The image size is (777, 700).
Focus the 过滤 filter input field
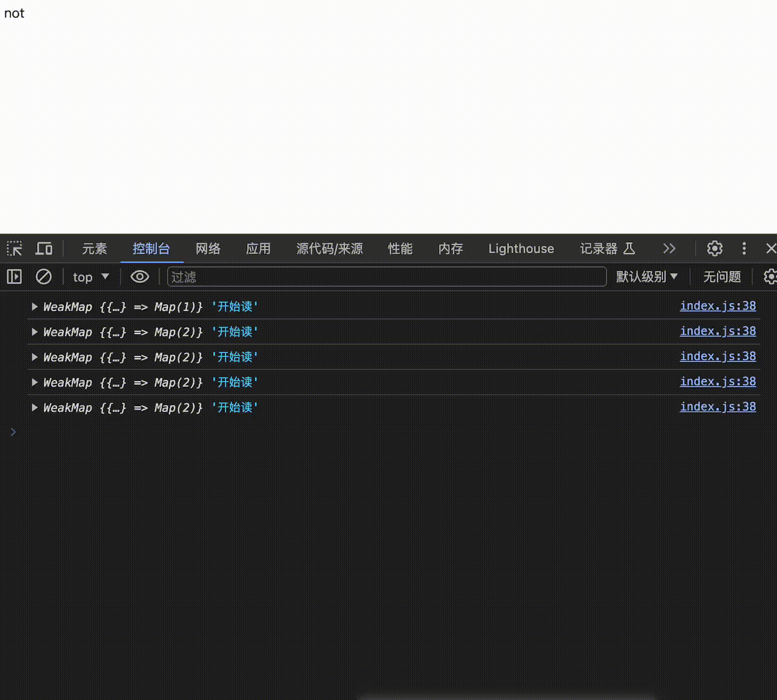point(387,277)
